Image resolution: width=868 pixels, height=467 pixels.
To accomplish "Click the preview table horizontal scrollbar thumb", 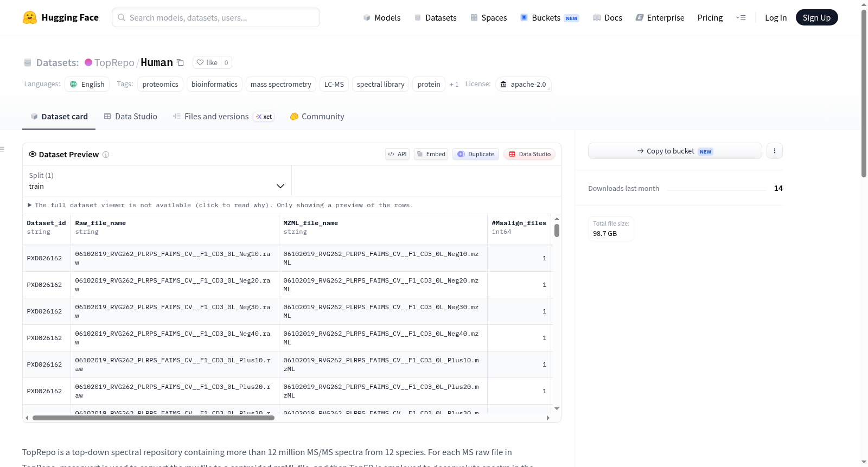I will point(154,418).
